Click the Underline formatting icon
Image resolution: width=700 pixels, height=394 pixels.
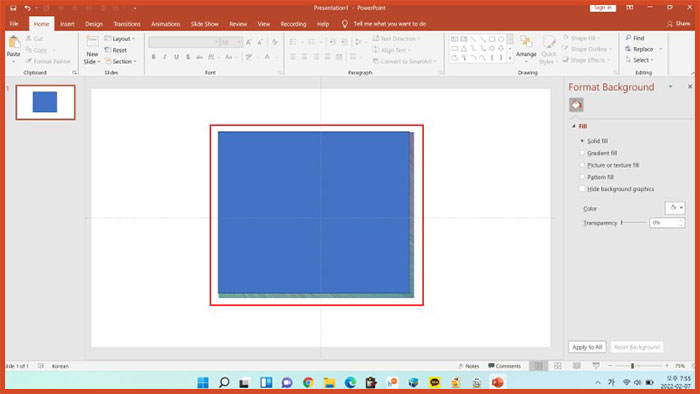click(x=176, y=57)
